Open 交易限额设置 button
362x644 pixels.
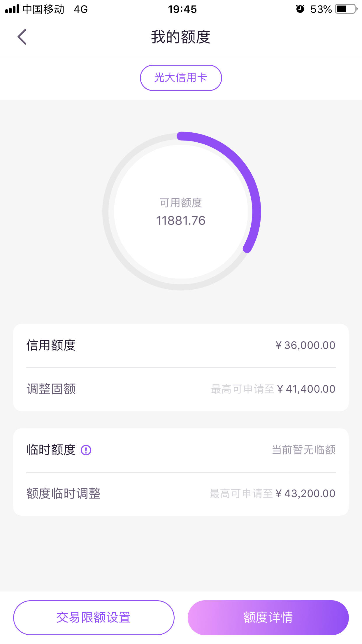94,617
